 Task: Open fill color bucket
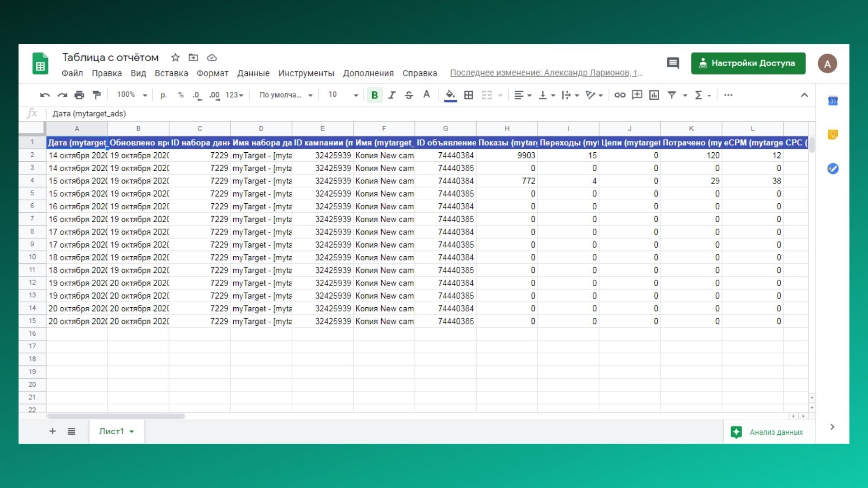pyautogui.click(x=450, y=95)
